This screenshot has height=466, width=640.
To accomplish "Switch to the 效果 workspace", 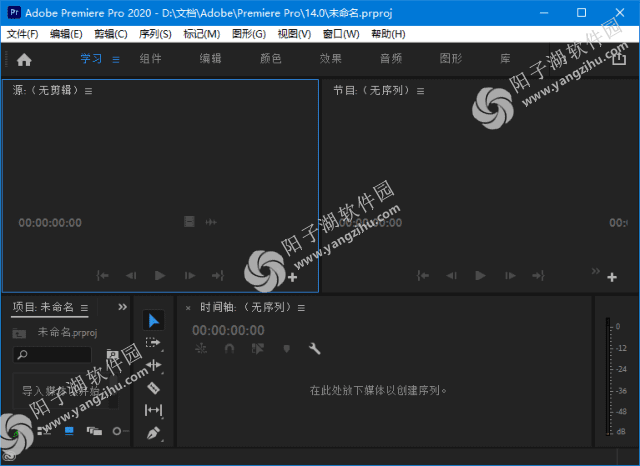I will 331,59.
